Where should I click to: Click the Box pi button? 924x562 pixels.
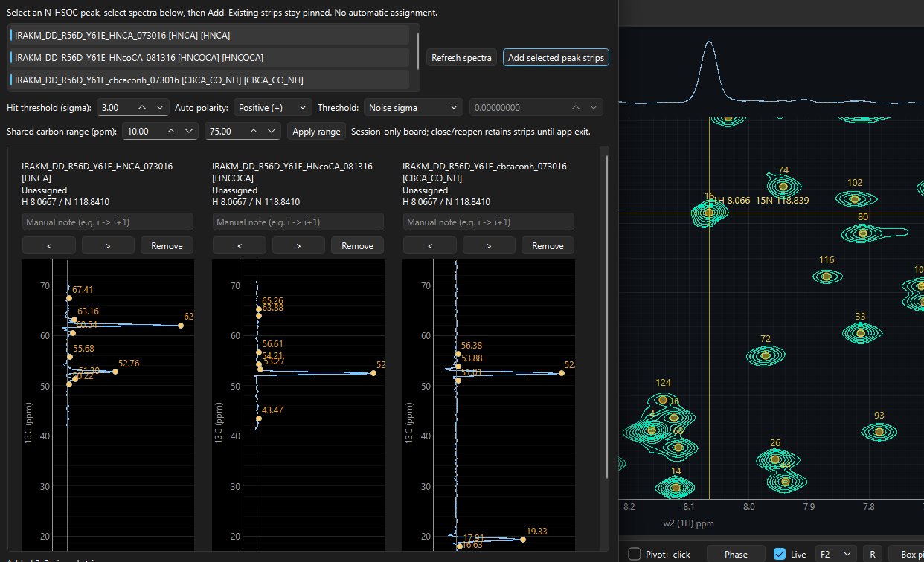pyautogui.click(x=908, y=554)
